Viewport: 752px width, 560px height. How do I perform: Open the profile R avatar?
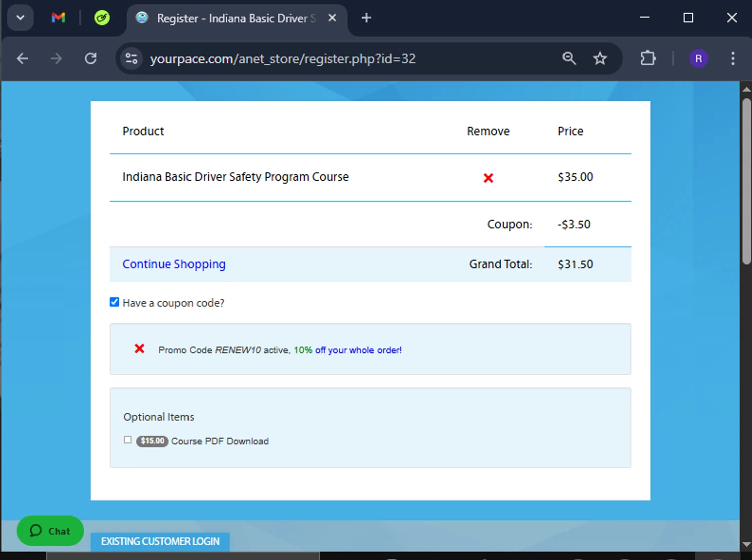(x=698, y=59)
